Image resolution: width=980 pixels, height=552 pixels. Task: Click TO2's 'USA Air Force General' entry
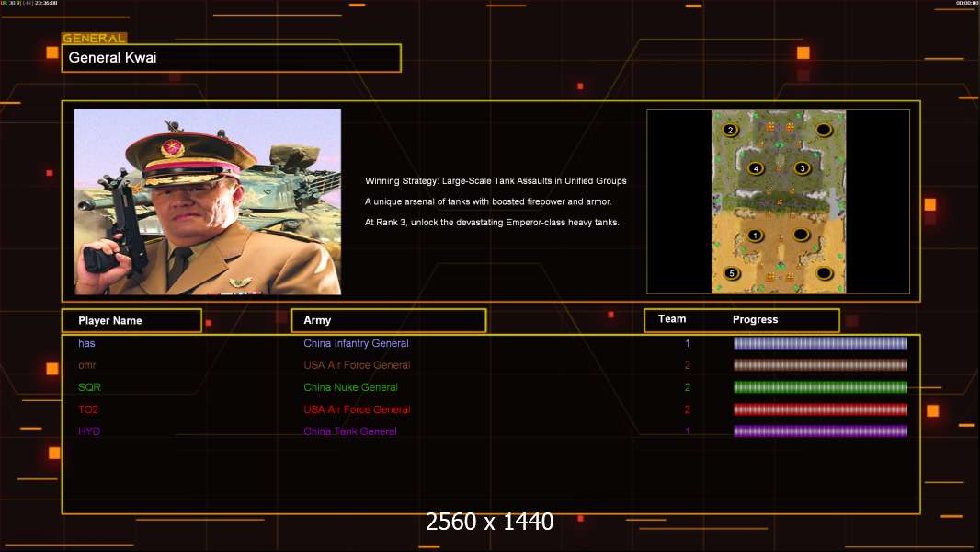point(357,409)
